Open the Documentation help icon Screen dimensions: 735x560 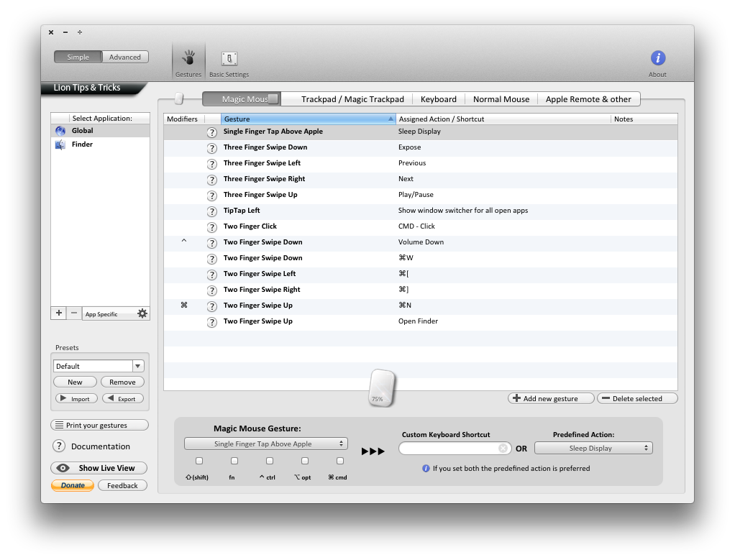coord(58,446)
